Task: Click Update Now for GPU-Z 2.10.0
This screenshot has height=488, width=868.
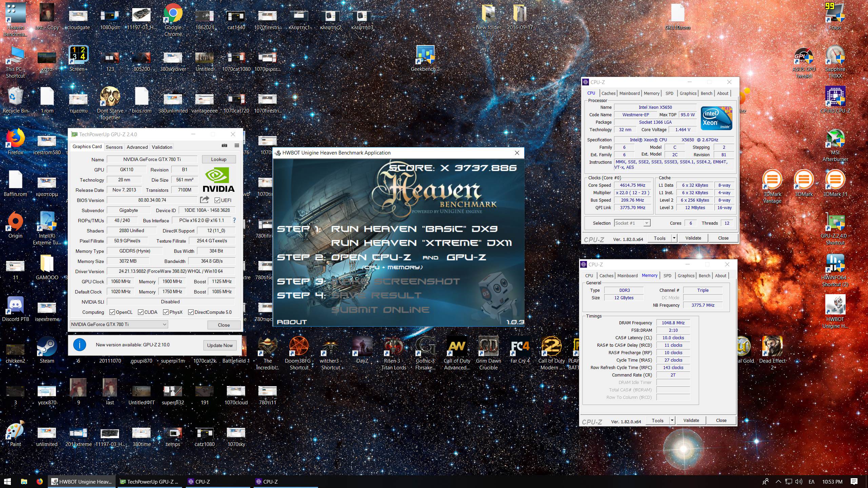Action: pos(220,345)
